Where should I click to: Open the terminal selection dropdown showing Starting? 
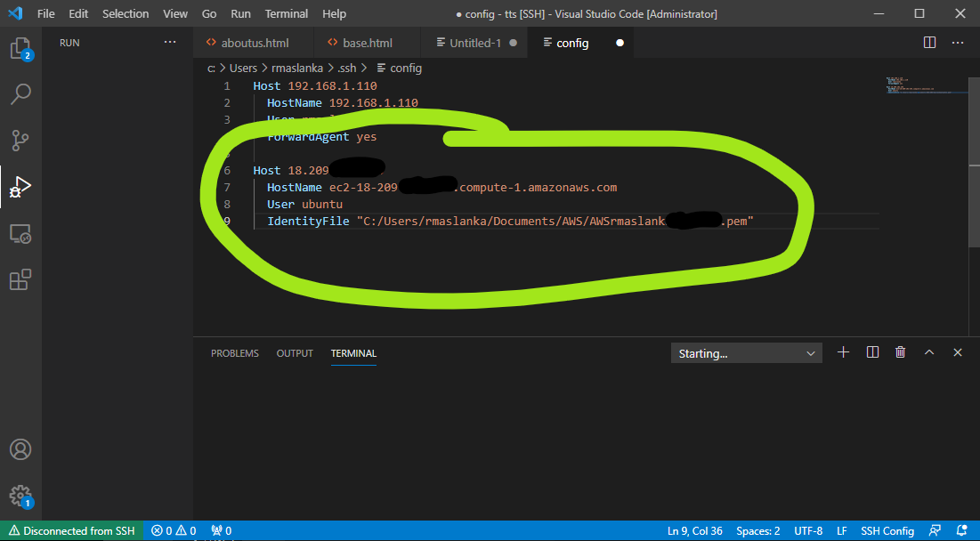click(x=746, y=352)
